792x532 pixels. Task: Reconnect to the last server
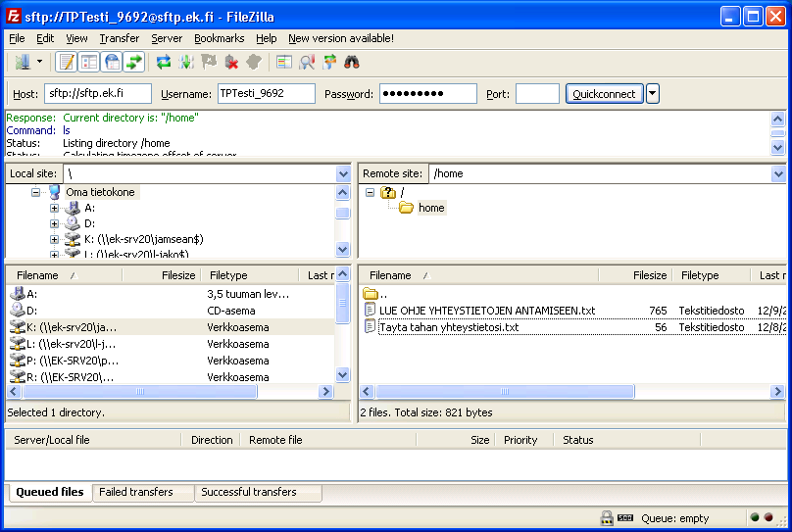click(x=254, y=63)
